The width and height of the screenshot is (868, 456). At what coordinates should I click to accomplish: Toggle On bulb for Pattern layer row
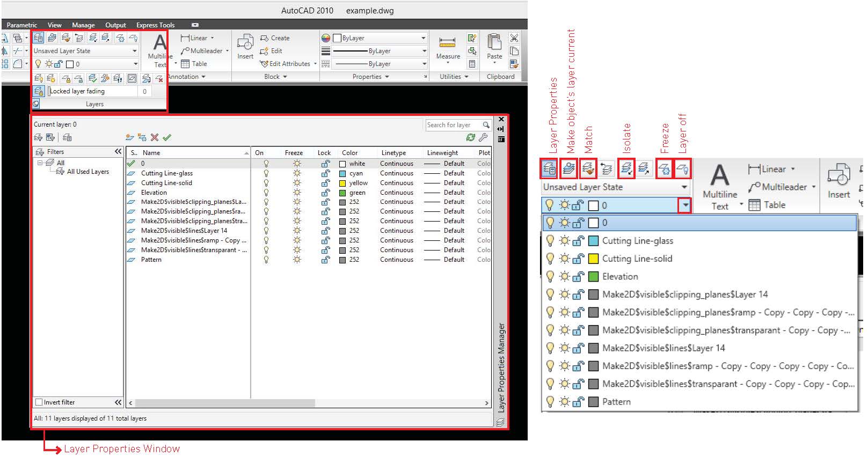click(x=266, y=260)
